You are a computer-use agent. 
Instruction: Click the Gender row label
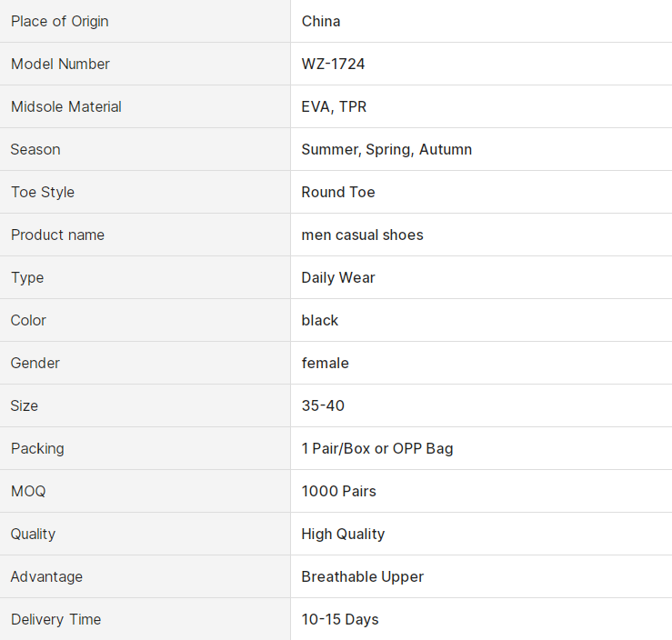(x=35, y=363)
